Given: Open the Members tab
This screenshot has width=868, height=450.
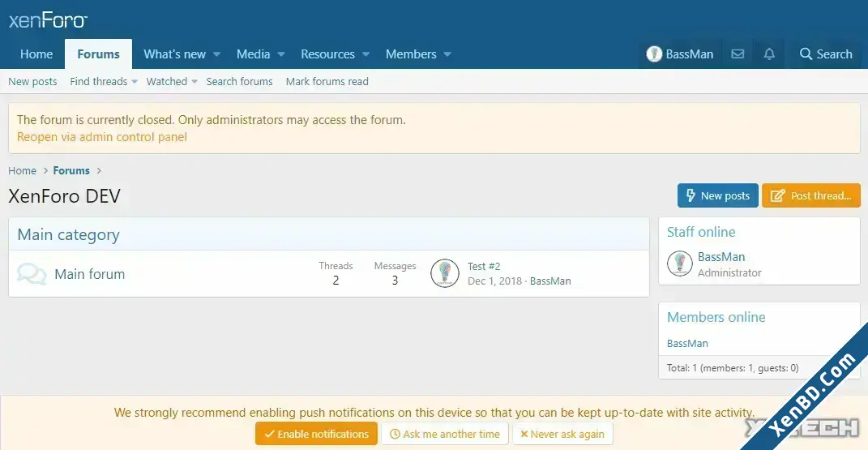Looking at the screenshot, I should coord(411,54).
